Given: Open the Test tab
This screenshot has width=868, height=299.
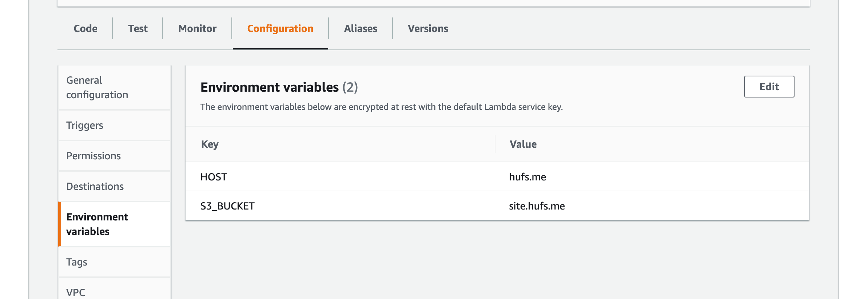Looking at the screenshot, I should (138, 28).
